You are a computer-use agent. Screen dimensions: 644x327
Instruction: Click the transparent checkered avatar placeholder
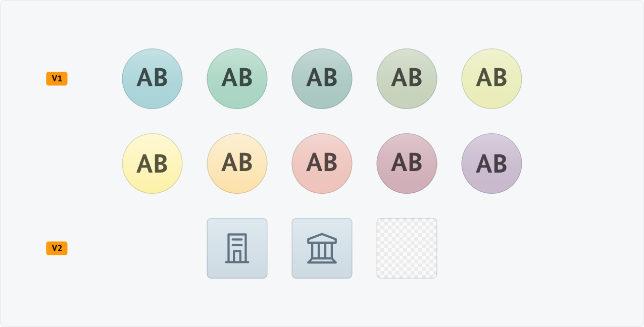(407, 248)
